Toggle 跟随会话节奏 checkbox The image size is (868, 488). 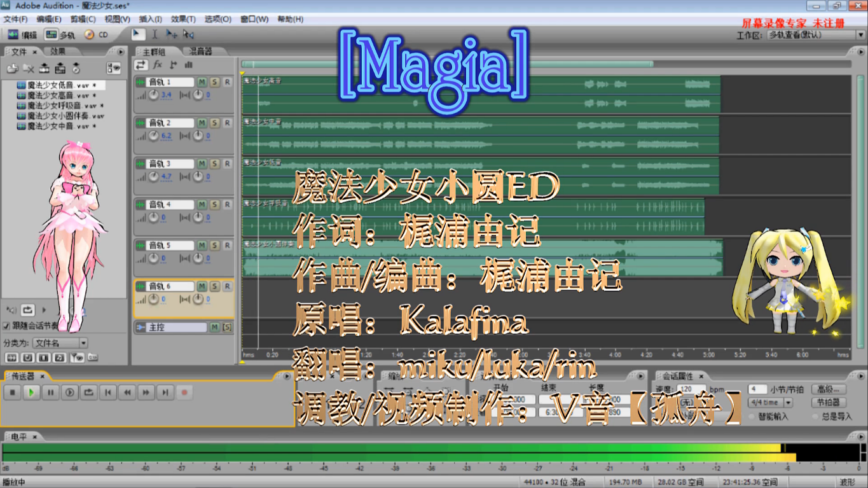[6, 326]
